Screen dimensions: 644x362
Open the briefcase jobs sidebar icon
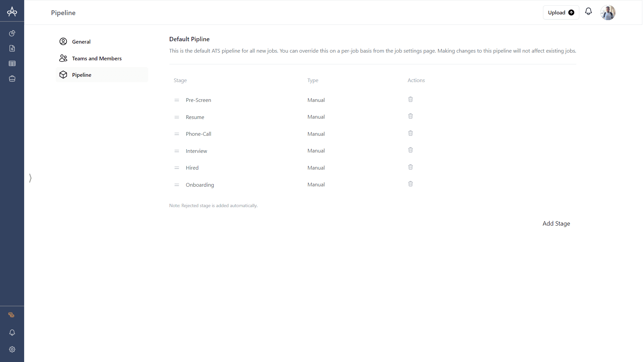click(12, 79)
